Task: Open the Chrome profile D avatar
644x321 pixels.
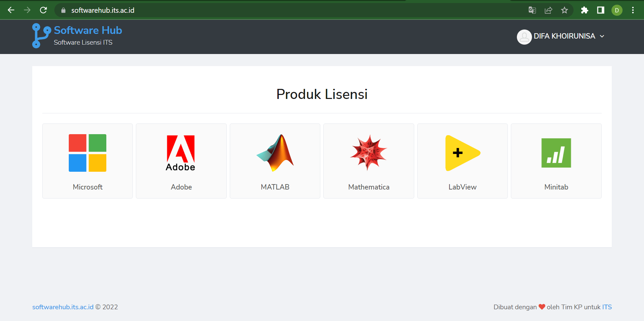Action: point(617,10)
